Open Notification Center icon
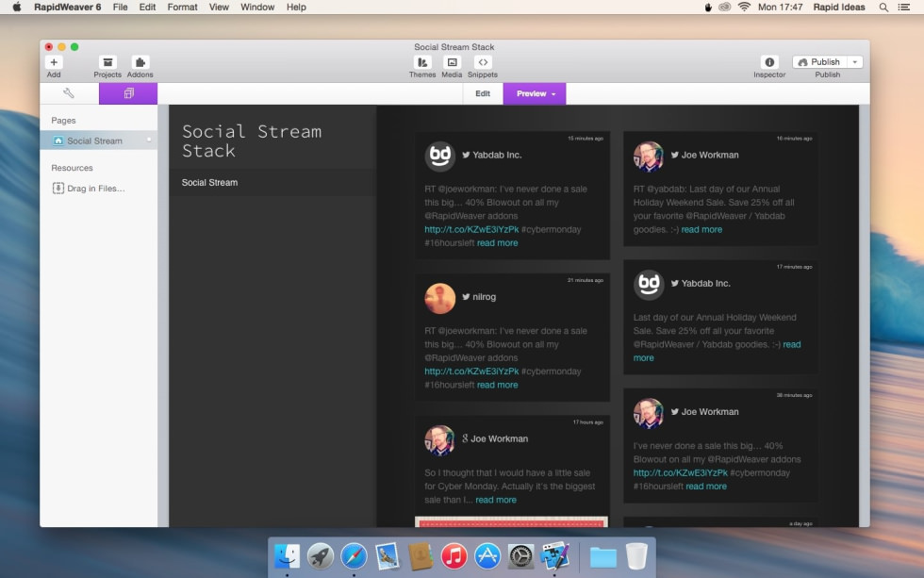Viewport: 924px width, 578px height. [x=904, y=7]
